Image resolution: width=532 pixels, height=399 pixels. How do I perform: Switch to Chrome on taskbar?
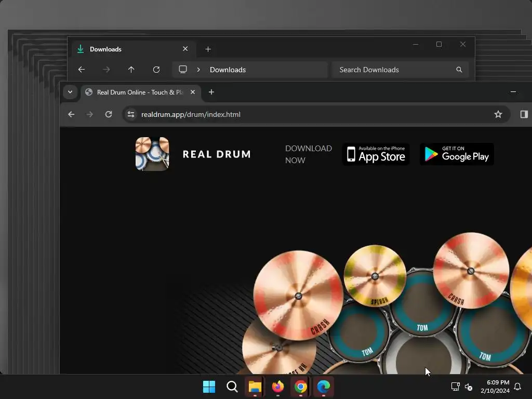click(301, 387)
